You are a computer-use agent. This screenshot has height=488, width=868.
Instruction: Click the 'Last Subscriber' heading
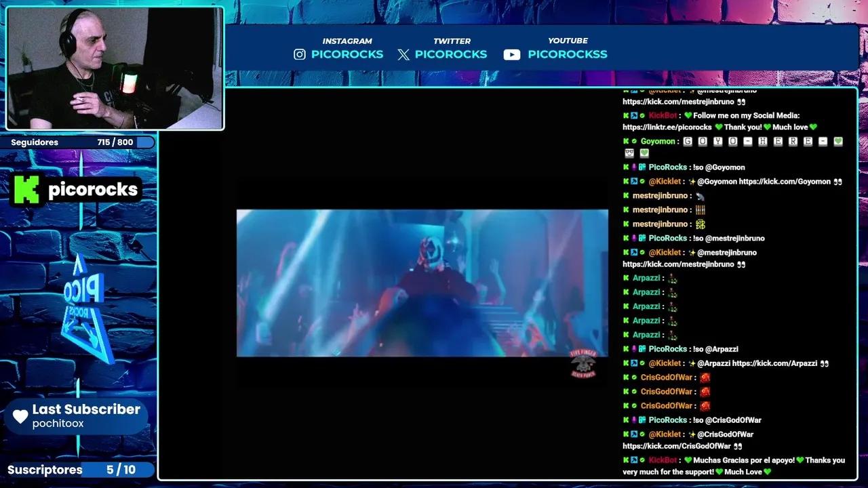[x=86, y=409]
